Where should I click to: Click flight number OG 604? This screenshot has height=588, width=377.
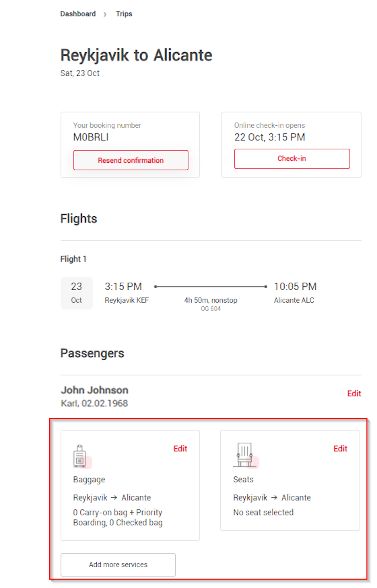click(211, 309)
